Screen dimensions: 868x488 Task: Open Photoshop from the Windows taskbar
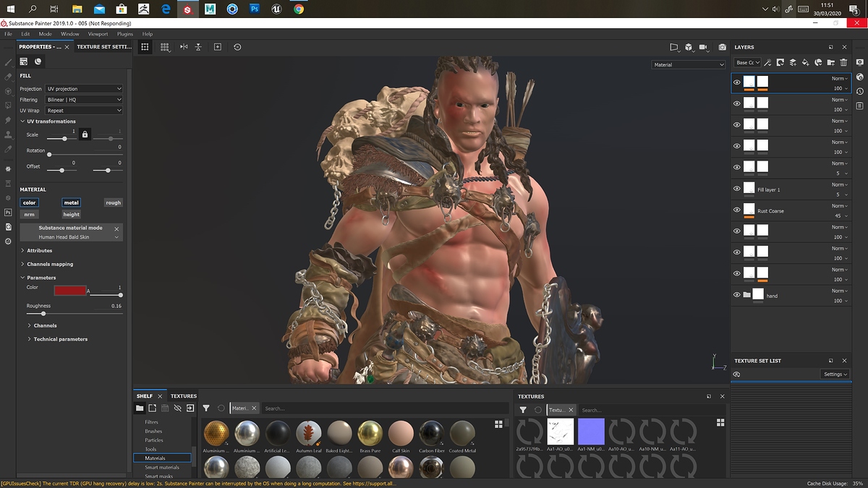255,9
